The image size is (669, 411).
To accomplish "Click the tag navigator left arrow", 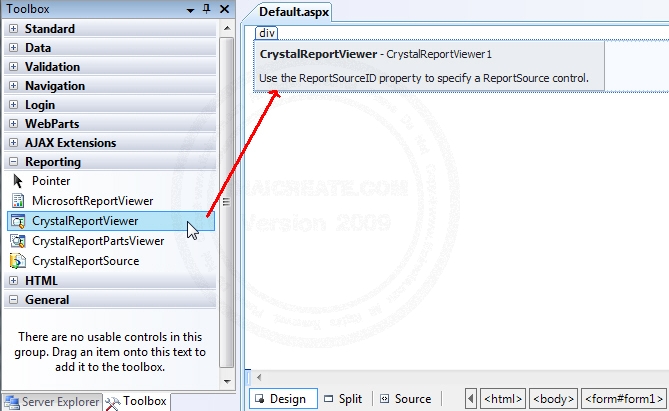I will (471, 399).
